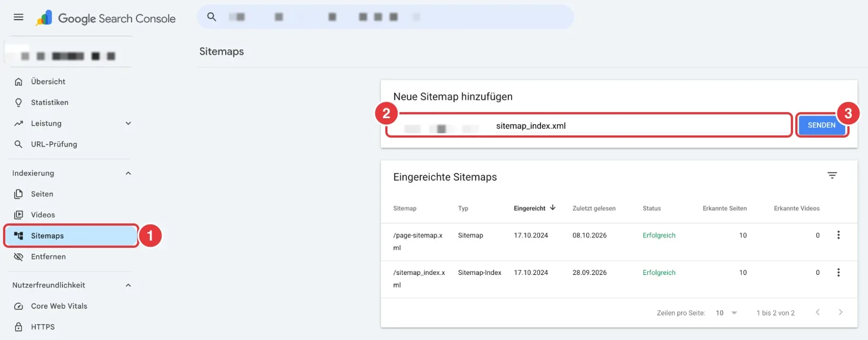Click the Sitemaps tree icon
This screenshot has width=868, height=340.
click(18, 236)
